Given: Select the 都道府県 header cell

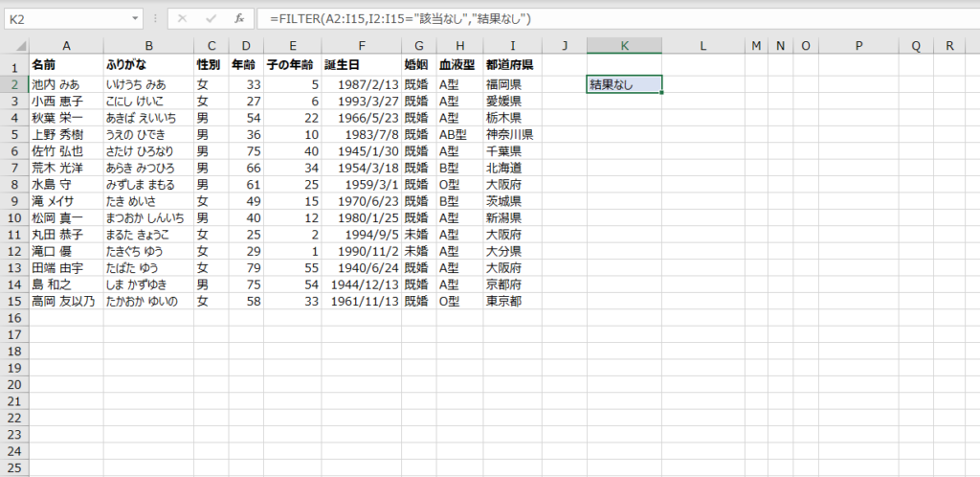Looking at the screenshot, I should click(x=512, y=66).
